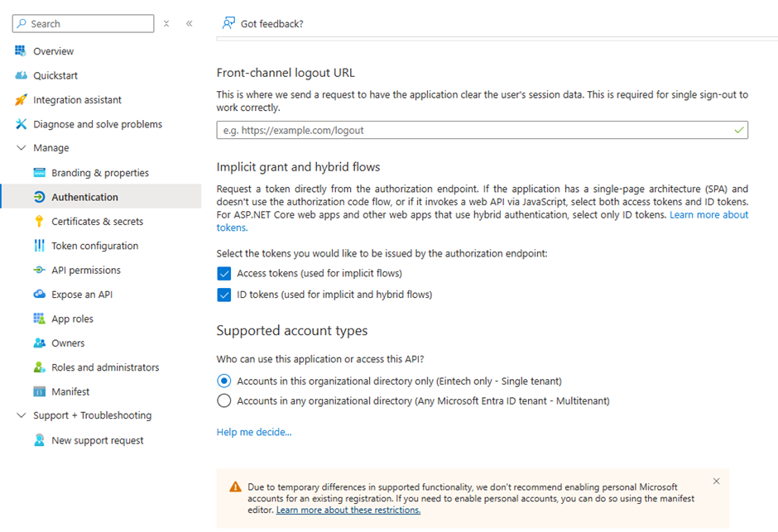Click the Token configuration bars icon
Image resolution: width=778 pixels, height=532 pixels.
click(39, 246)
